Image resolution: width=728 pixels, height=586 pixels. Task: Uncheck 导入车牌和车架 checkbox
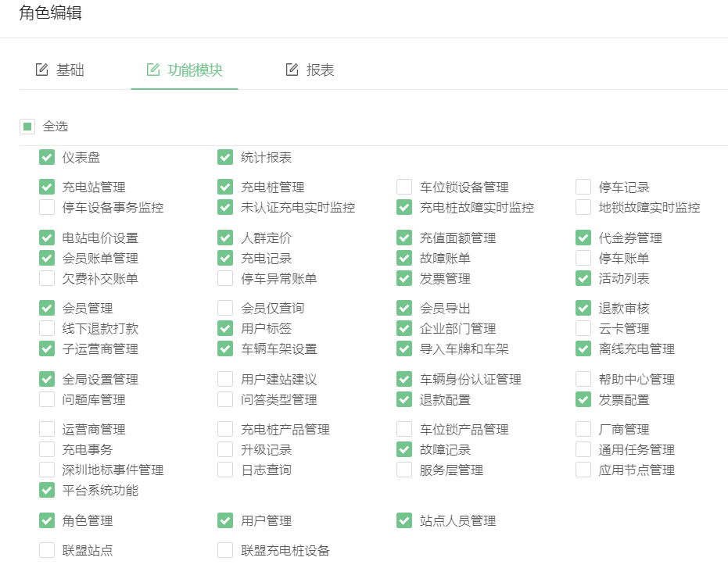click(x=404, y=349)
